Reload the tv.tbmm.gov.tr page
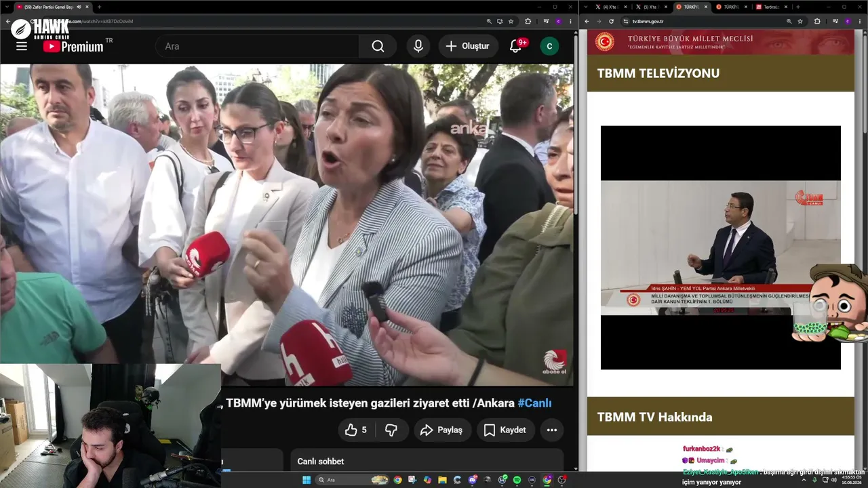868x488 pixels. pos(611,21)
